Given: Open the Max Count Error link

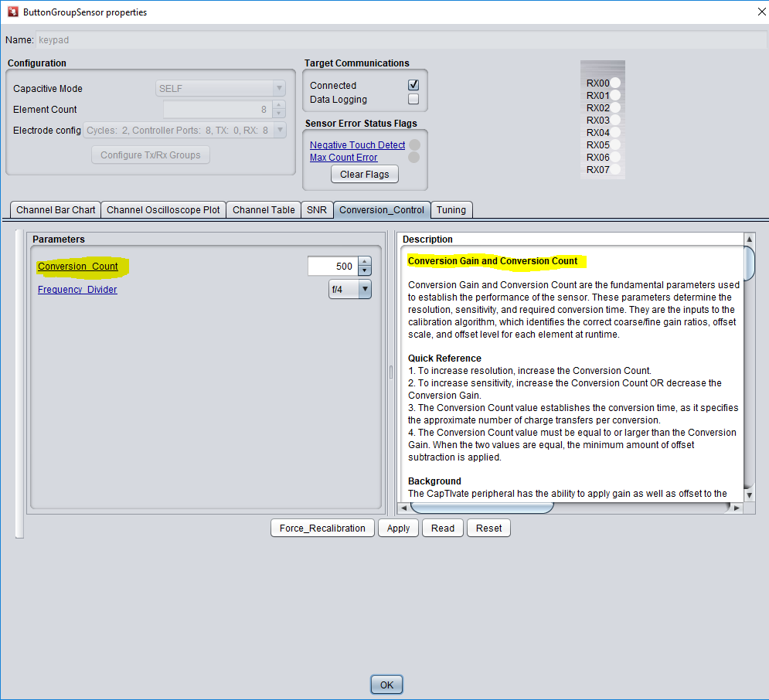Looking at the screenshot, I should pos(343,158).
